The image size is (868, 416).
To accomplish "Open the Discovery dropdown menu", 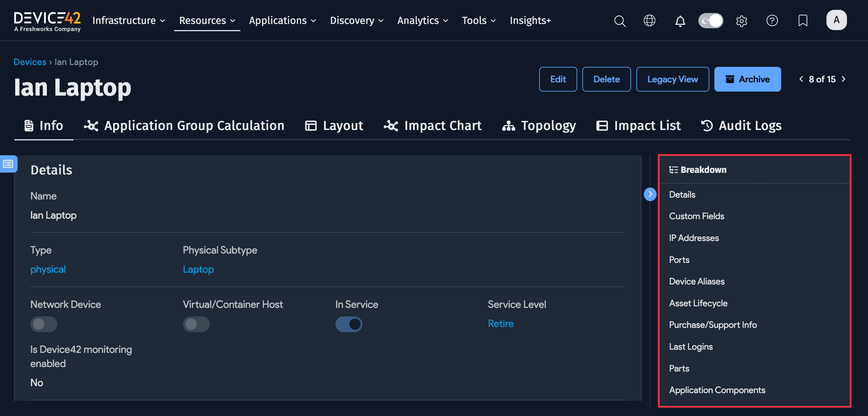I will click(x=357, y=21).
